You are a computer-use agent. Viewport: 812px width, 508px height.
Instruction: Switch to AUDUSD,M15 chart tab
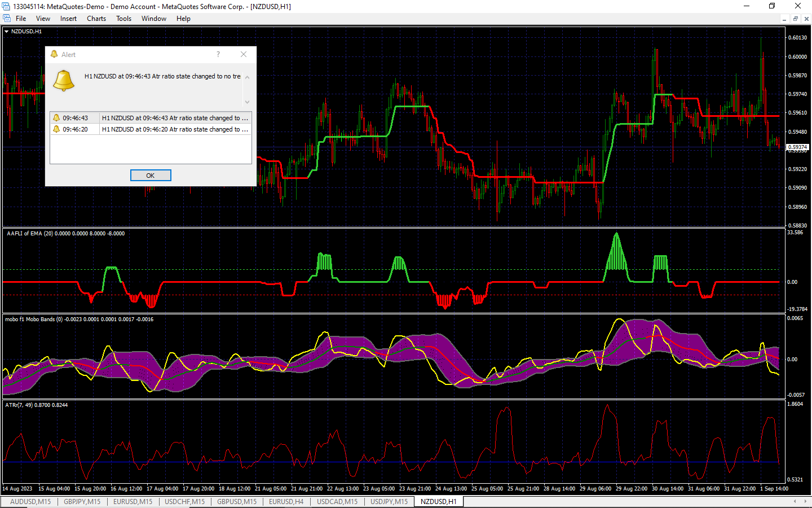[30, 501]
